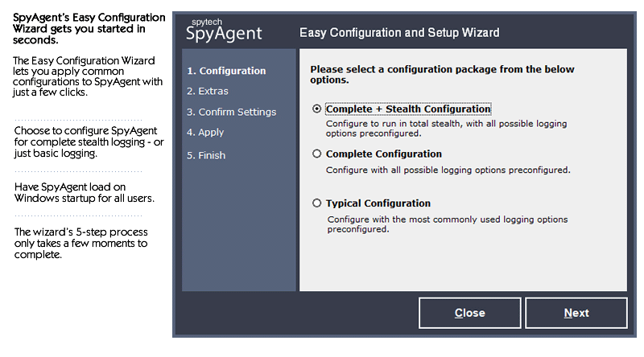Click the Typical Configuration label text

378,203
